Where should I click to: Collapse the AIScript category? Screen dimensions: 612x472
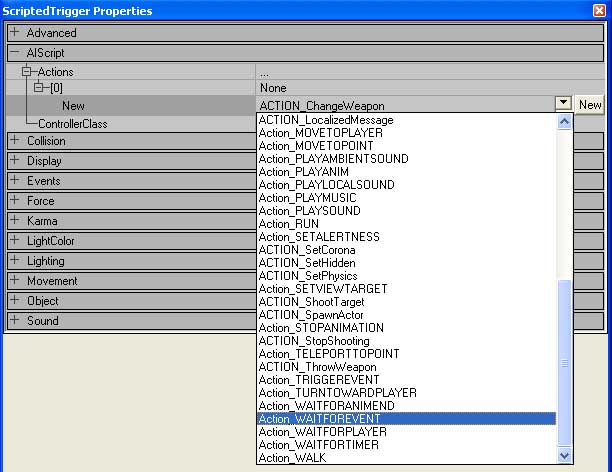(x=15, y=53)
